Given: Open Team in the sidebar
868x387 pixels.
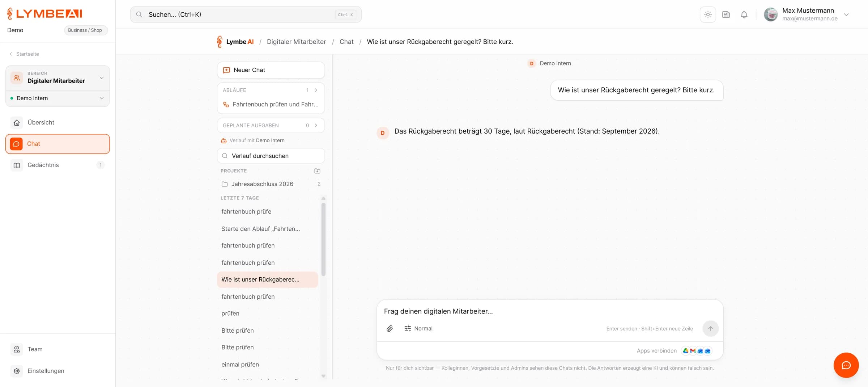Looking at the screenshot, I should click(x=58, y=349).
